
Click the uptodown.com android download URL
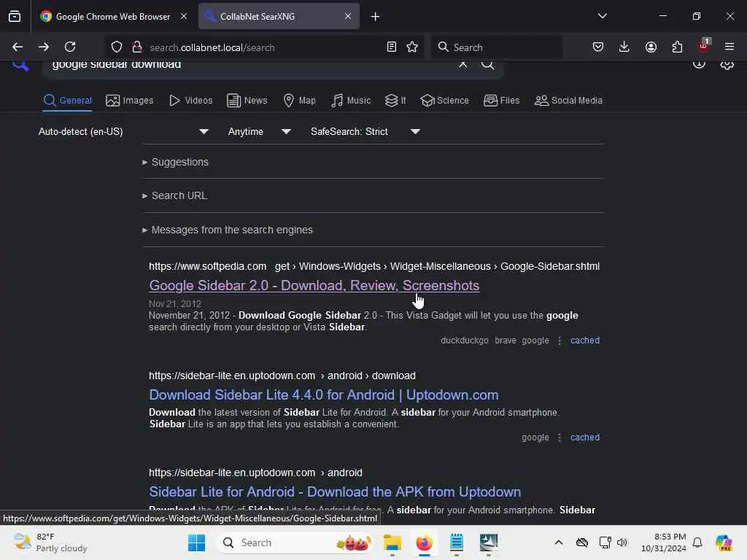point(282,376)
